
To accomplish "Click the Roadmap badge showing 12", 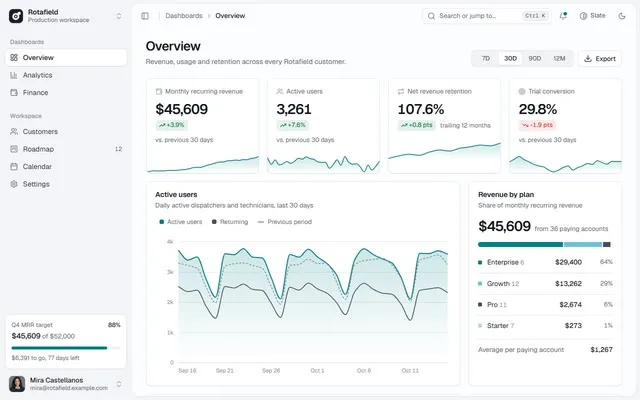I will pyautogui.click(x=118, y=149).
